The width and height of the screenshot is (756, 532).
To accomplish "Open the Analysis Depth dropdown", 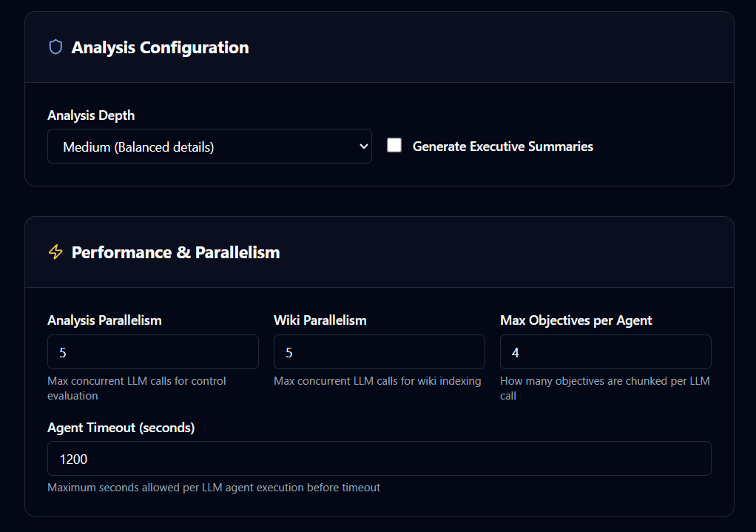I will tap(210, 147).
